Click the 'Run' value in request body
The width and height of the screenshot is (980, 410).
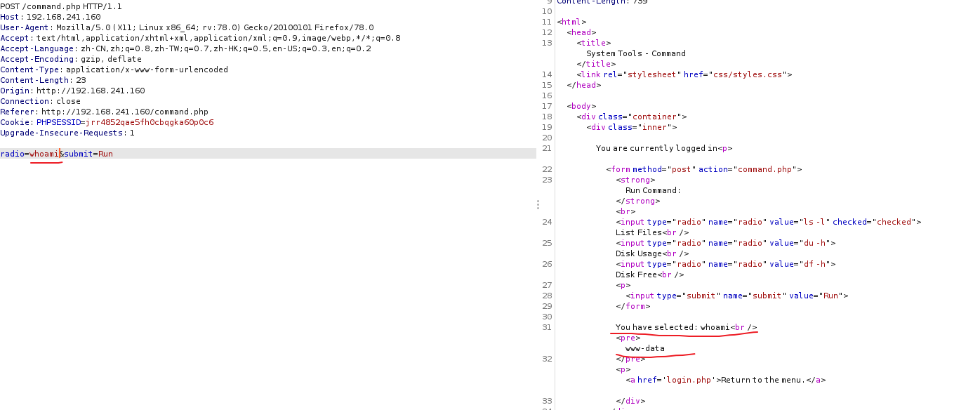coord(105,154)
